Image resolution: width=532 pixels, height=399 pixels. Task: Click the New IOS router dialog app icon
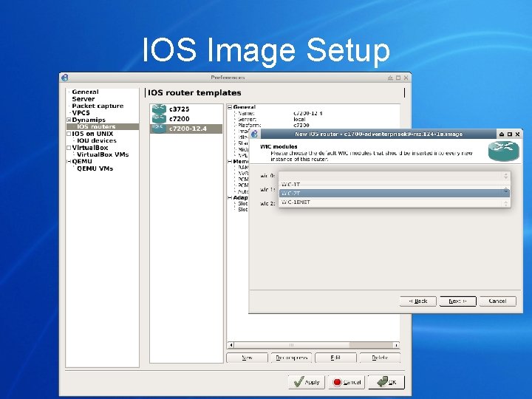[254, 134]
